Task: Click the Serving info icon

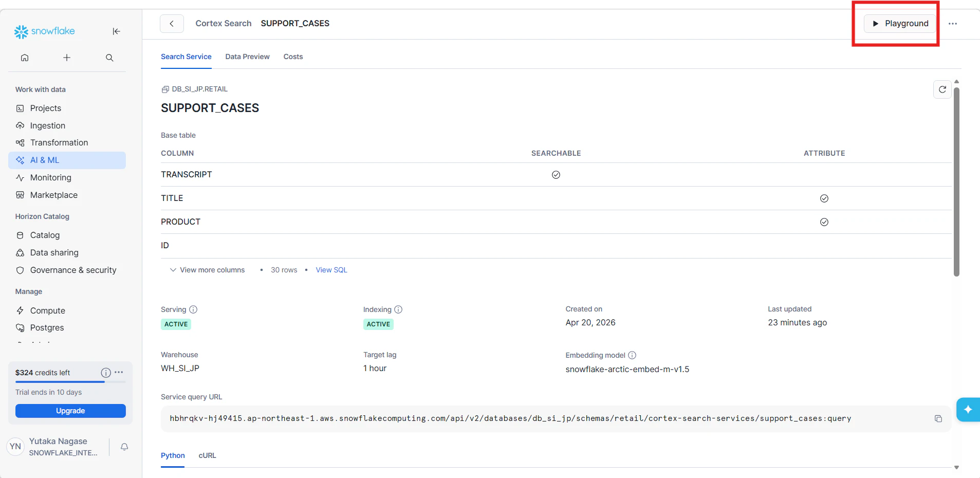Action: pos(193,309)
